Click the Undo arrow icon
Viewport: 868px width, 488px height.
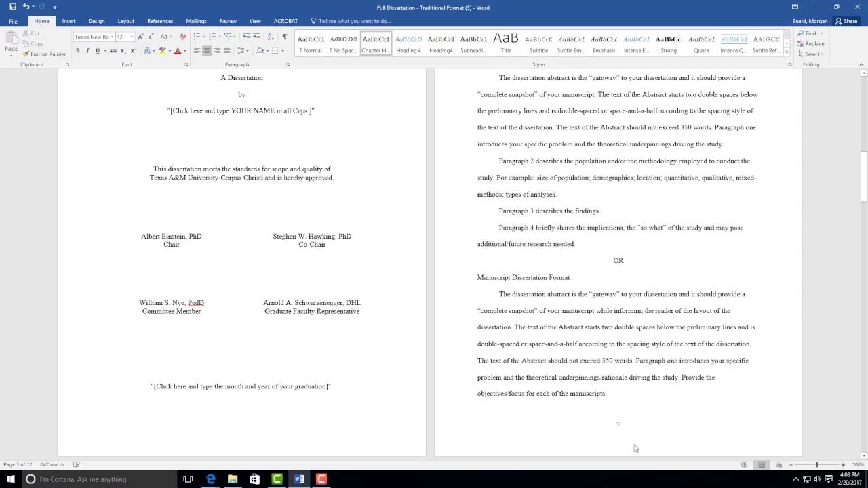26,7
